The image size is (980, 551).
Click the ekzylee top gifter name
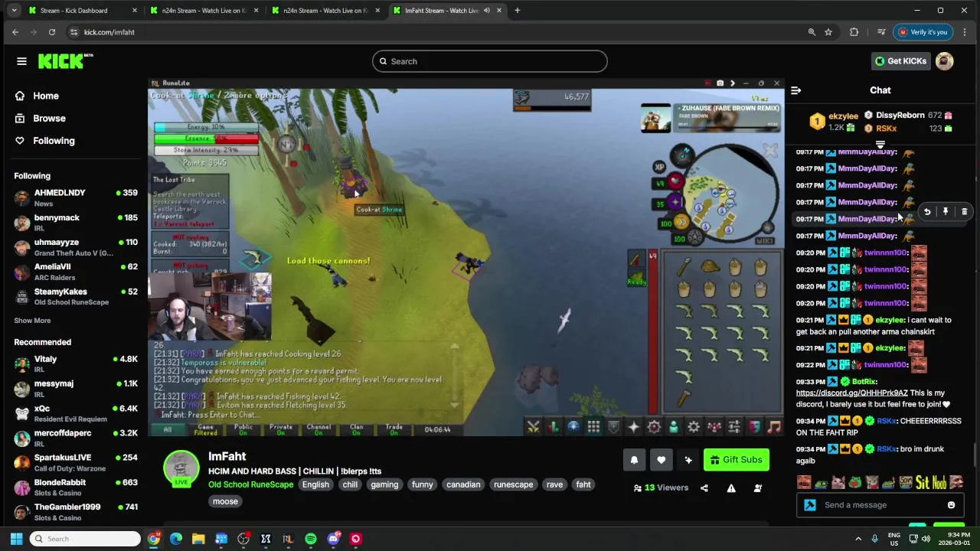pos(843,116)
